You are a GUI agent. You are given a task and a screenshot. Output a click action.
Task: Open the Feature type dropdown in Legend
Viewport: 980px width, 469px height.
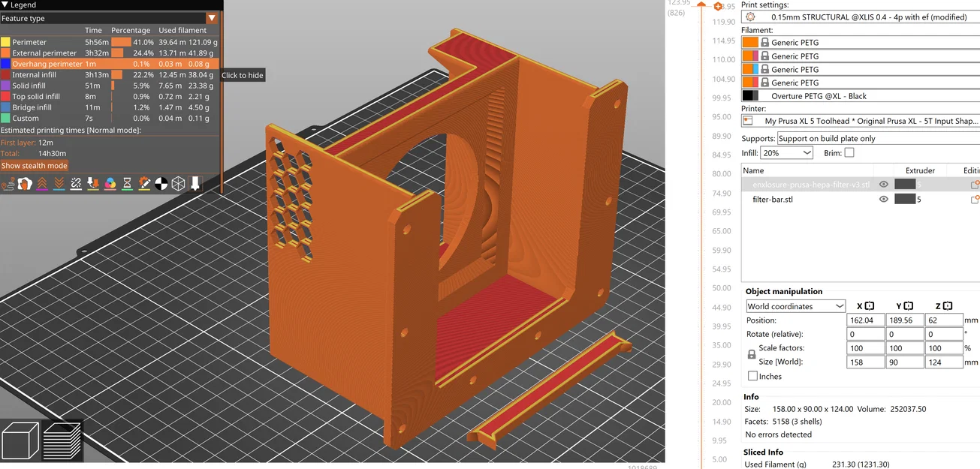pos(211,18)
